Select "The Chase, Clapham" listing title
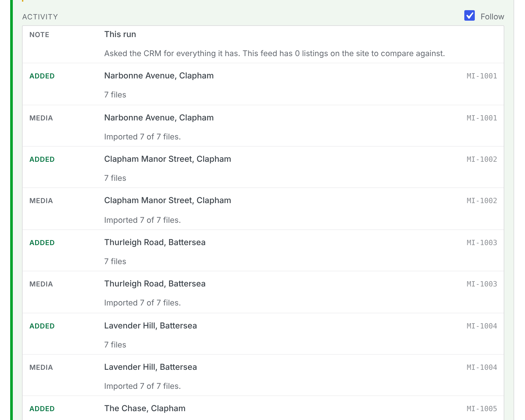Screen dimensions: 525x420 145,409
